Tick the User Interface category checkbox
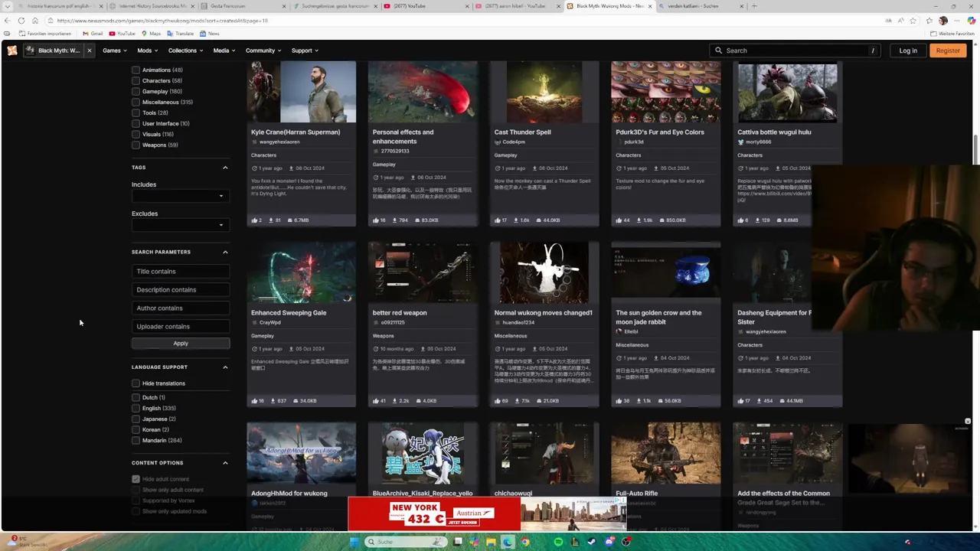This screenshot has height=551, width=980. point(136,123)
